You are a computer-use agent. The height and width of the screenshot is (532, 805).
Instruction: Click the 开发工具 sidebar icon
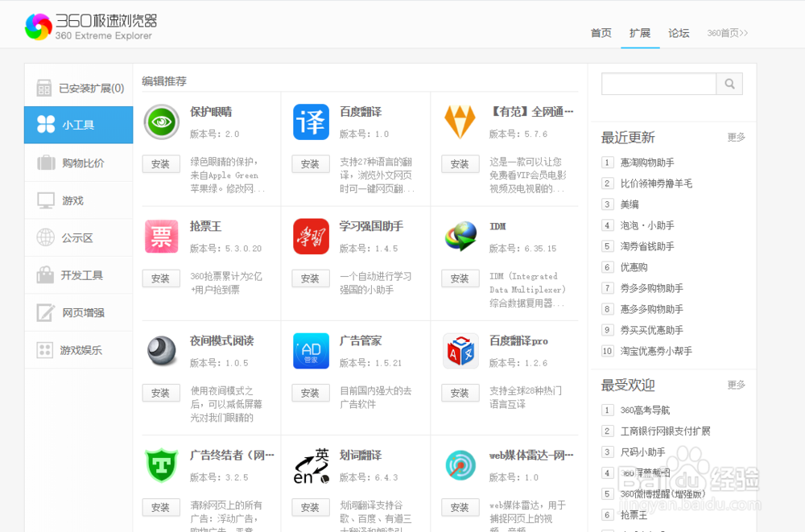click(45, 274)
